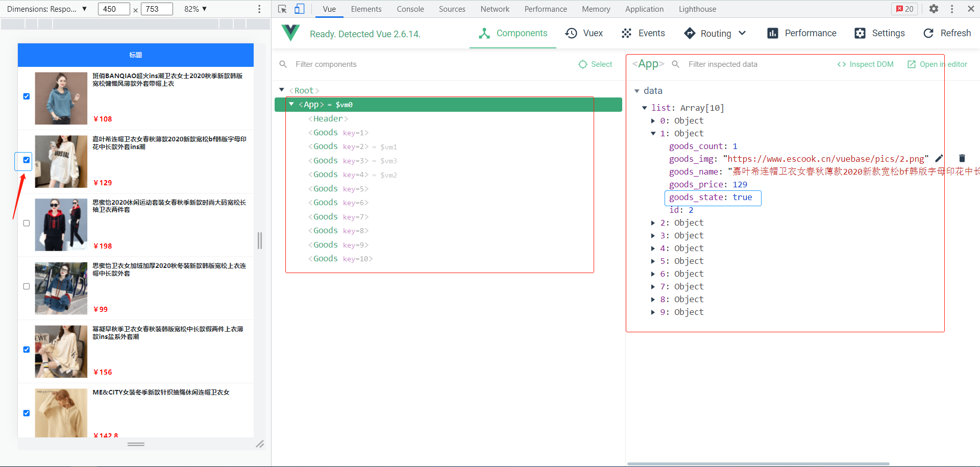This screenshot has height=467, width=980.
Task: Switch to the Lighthouse tab
Action: click(x=697, y=9)
